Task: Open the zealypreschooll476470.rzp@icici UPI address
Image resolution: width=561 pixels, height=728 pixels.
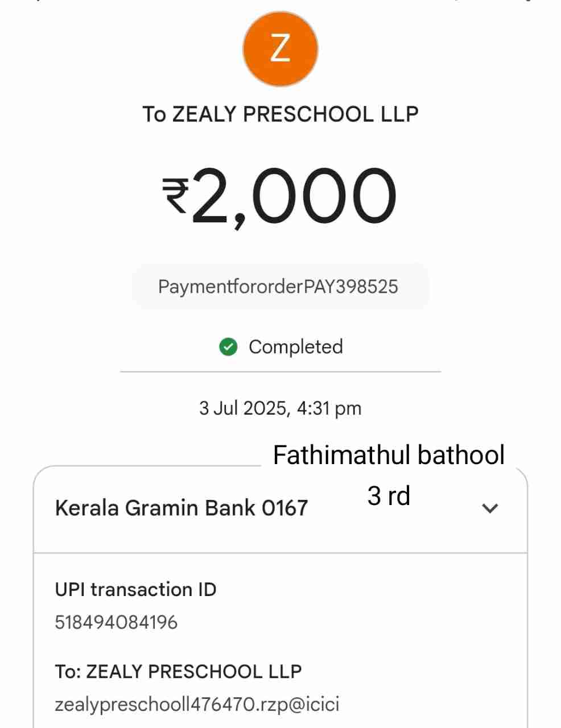Action: tap(197, 704)
